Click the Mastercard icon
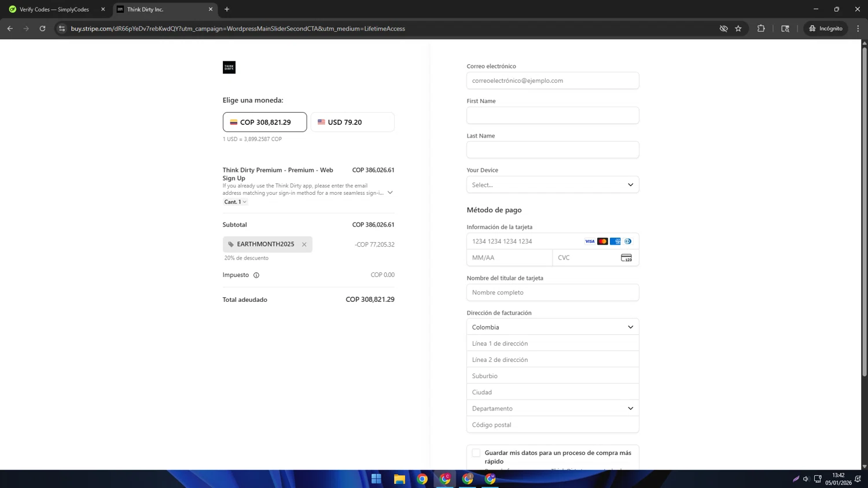 point(602,241)
